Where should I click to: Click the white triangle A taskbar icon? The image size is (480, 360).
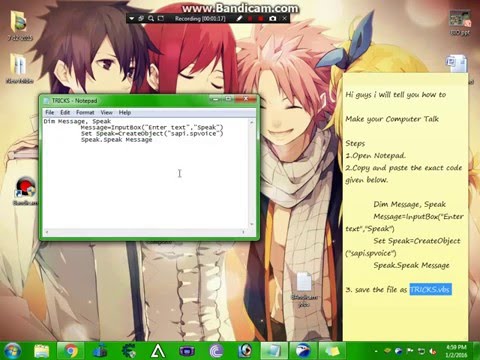tap(158, 351)
